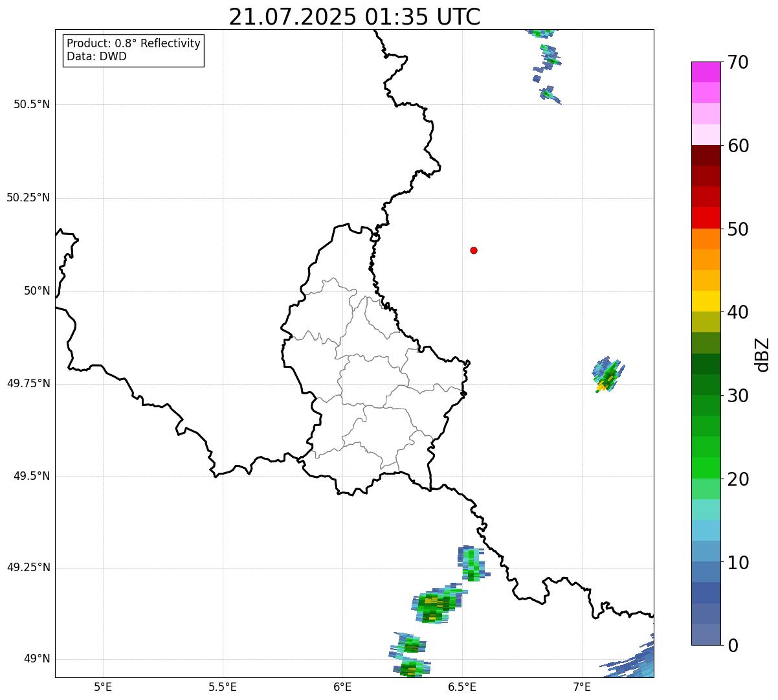Screen dimensions: 778x700
Task: Click the colorbar '10' tick label
Action: point(738,562)
